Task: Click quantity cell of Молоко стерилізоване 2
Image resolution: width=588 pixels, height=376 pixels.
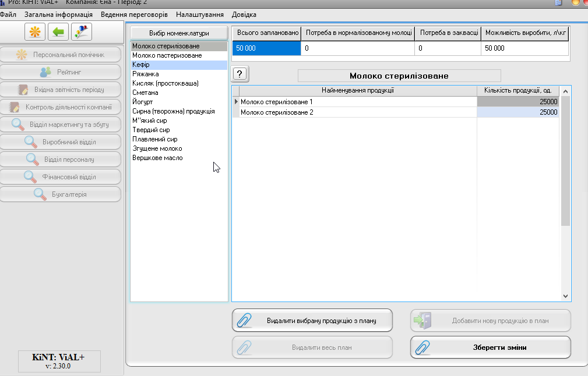Action: click(x=518, y=112)
